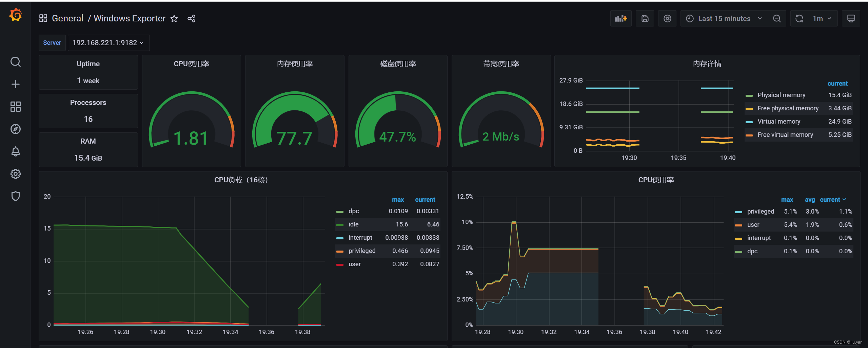Zoom out the time range

click(x=777, y=19)
